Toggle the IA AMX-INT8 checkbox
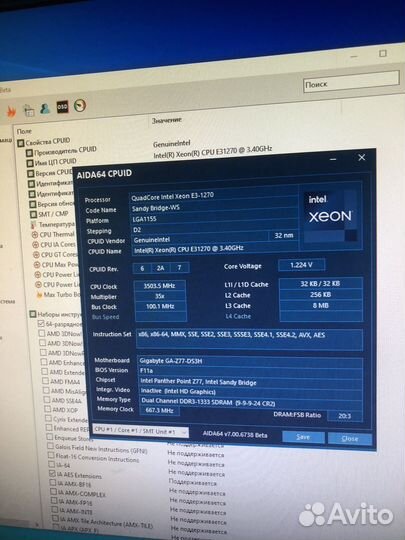The width and height of the screenshot is (405, 540). click(55, 510)
